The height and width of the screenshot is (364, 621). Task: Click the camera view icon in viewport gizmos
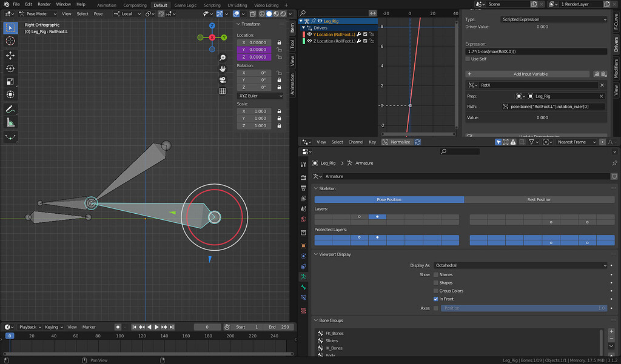(223, 80)
